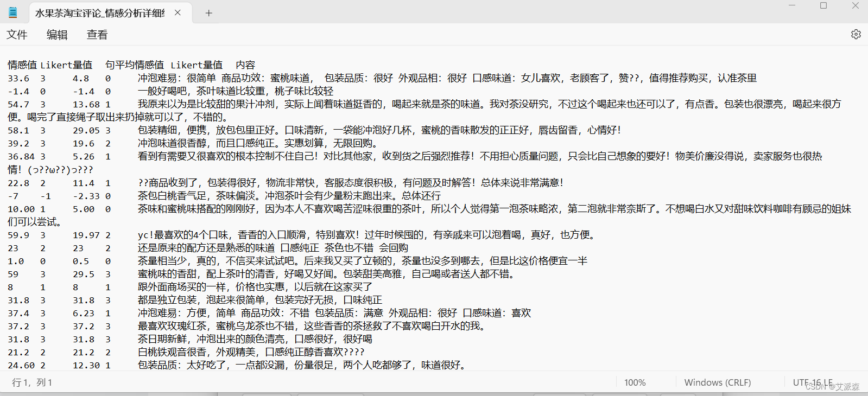Open Notepad settings gear
Image resolution: width=868 pixels, height=396 pixels.
tap(856, 34)
